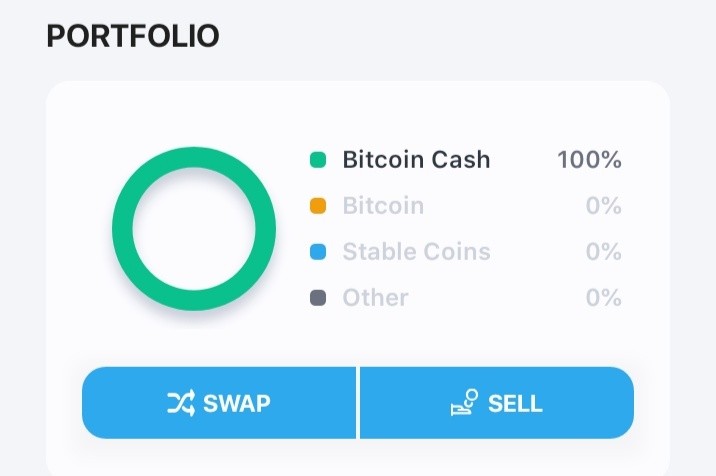Click the 0% value beside Other
716x476 pixels.
coord(604,297)
